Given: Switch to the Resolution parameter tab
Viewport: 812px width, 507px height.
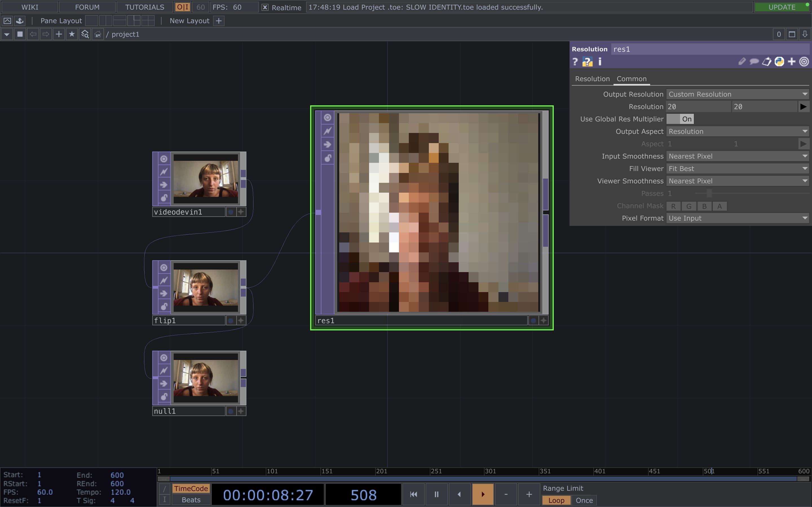Looking at the screenshot, I should (x=592, y=79).
